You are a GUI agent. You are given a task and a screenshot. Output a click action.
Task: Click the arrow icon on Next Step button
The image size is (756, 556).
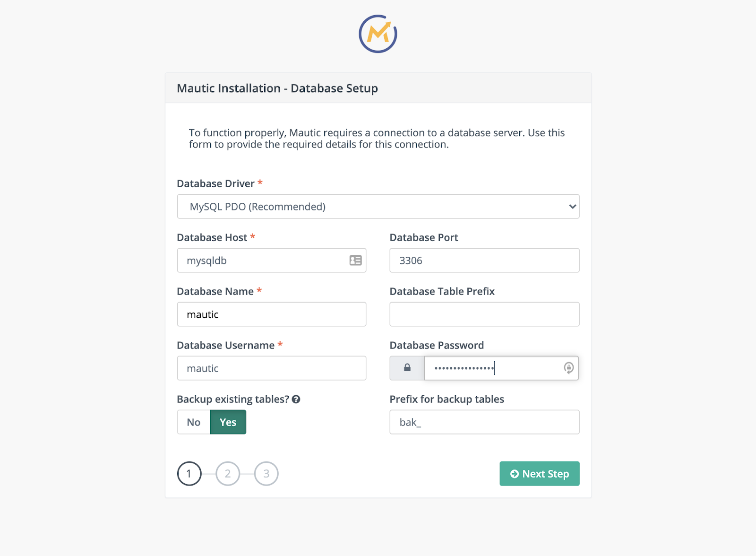coord(515,474)
